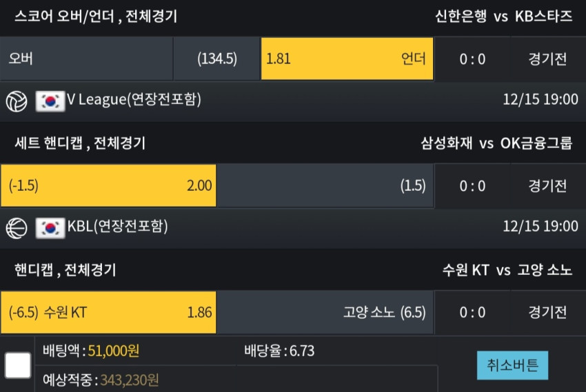The image size is (586, 392).
Task: Open the KBL(연장전포함) league row
Action: point(293,228)
